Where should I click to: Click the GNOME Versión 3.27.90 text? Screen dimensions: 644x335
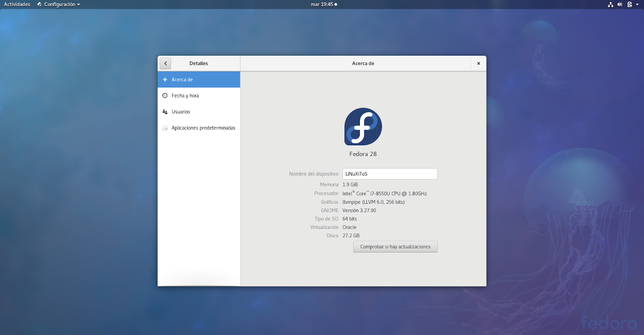pyautogui.click(x=359, y=211)
